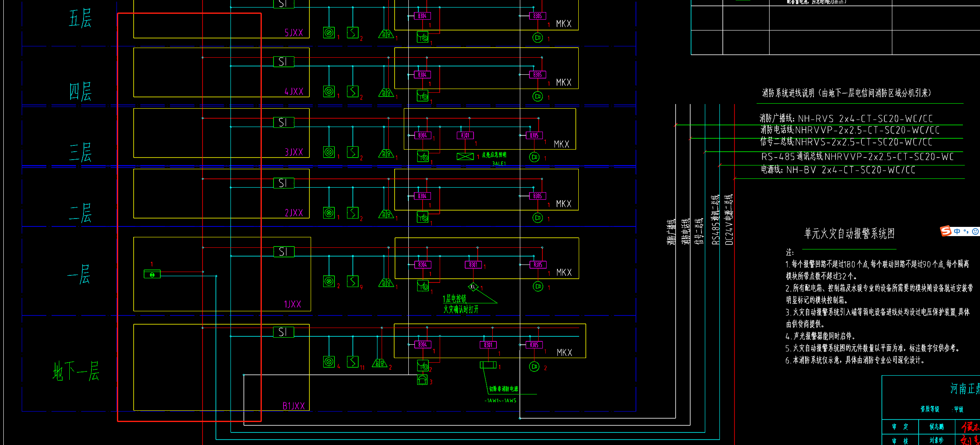Screen dimensions: 980x445
Task: Select the 8301 module block on 三层
Action: (x=465, y=135)
